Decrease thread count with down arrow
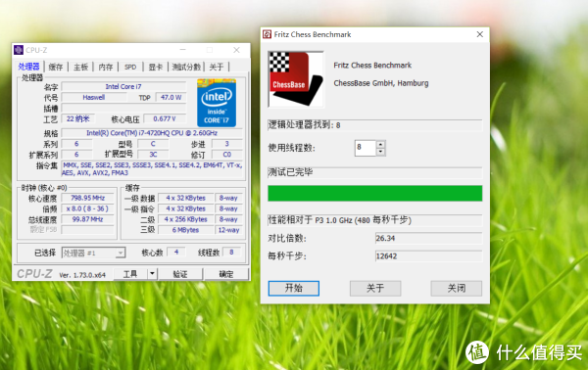588x370 pixels. (x=380, y=152)
